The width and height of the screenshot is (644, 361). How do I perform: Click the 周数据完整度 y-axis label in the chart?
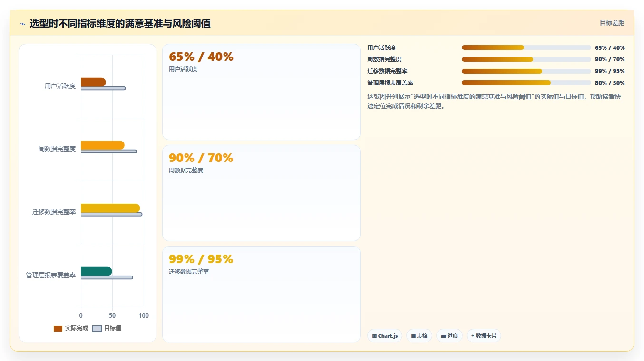point(57,149)
